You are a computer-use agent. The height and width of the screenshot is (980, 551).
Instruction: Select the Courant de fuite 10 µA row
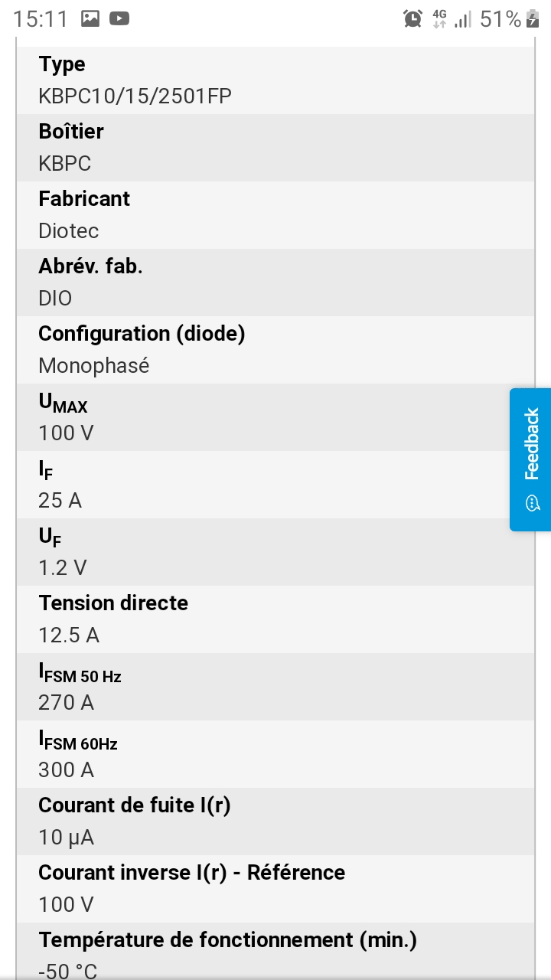pyautogui.click(x=275, y=822)
